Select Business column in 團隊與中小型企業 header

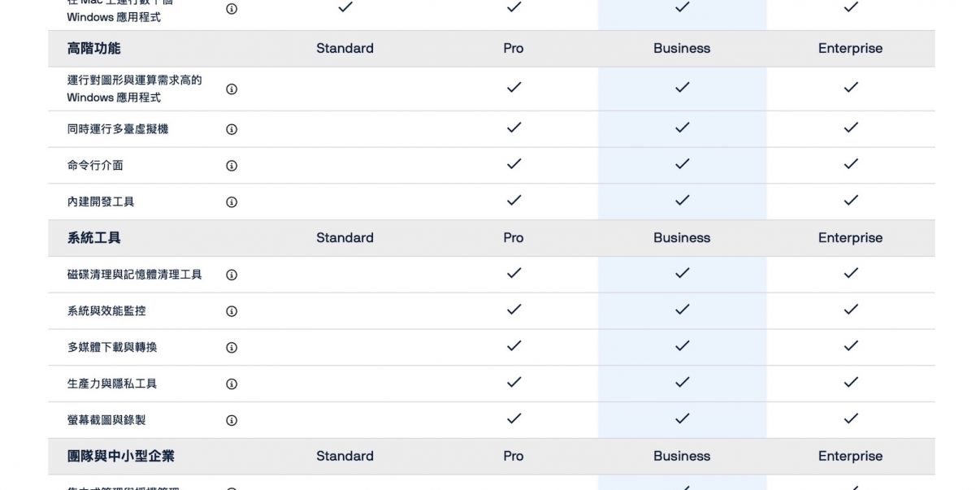tap(682, 457)
